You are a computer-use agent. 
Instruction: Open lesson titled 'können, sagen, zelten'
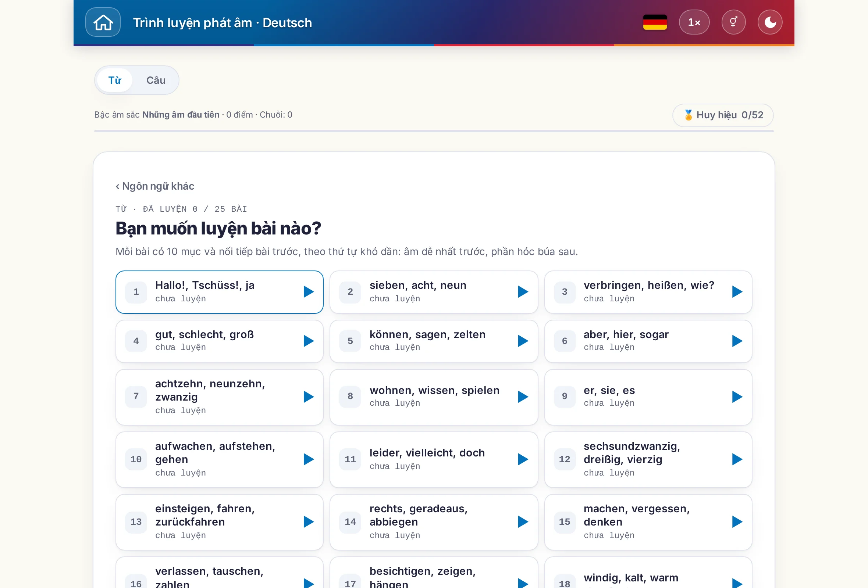(x=428, y=335)
